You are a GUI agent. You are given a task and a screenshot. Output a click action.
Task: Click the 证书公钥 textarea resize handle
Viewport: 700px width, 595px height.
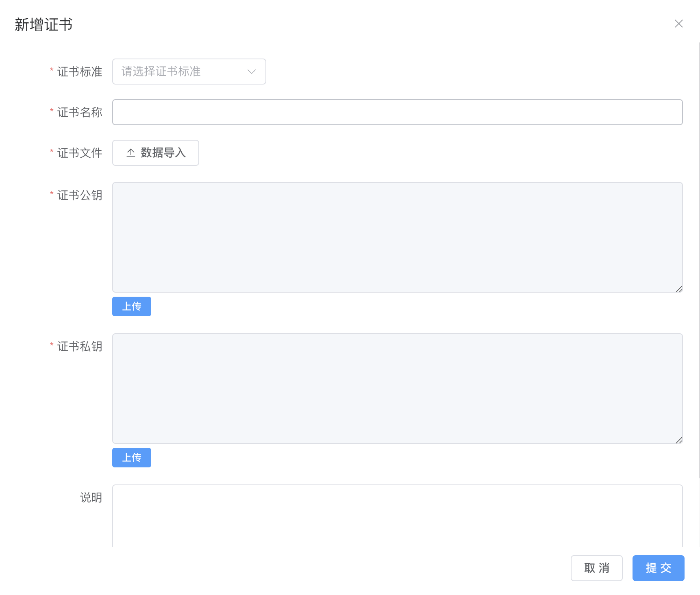tap(679, 289)
